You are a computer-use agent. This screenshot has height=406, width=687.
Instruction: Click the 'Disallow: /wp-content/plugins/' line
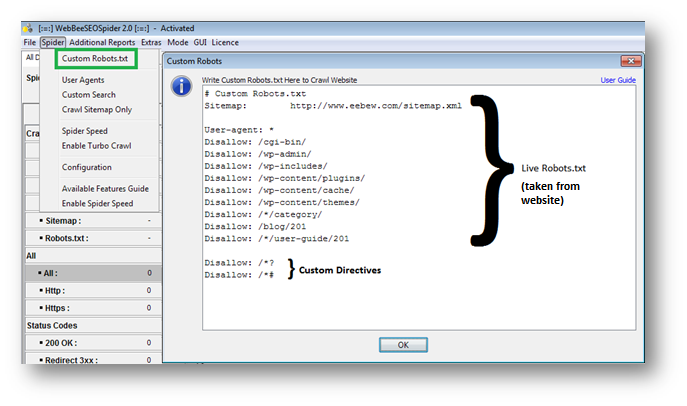[285, 178]
